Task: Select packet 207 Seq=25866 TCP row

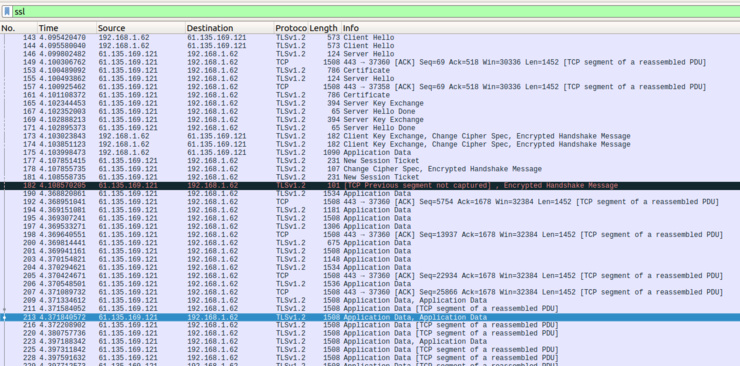Action: pos(370,292)
